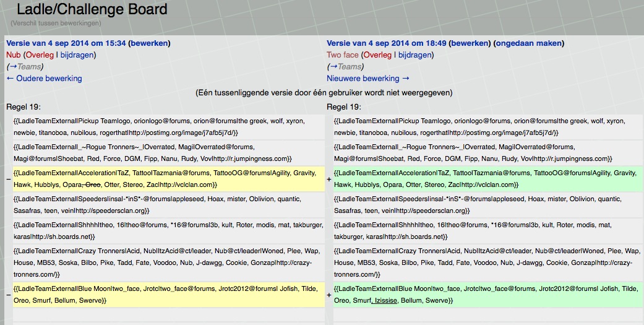Click the struck-through 'Oreo' deleted text

pyautogui.click(x=93, y=184)
